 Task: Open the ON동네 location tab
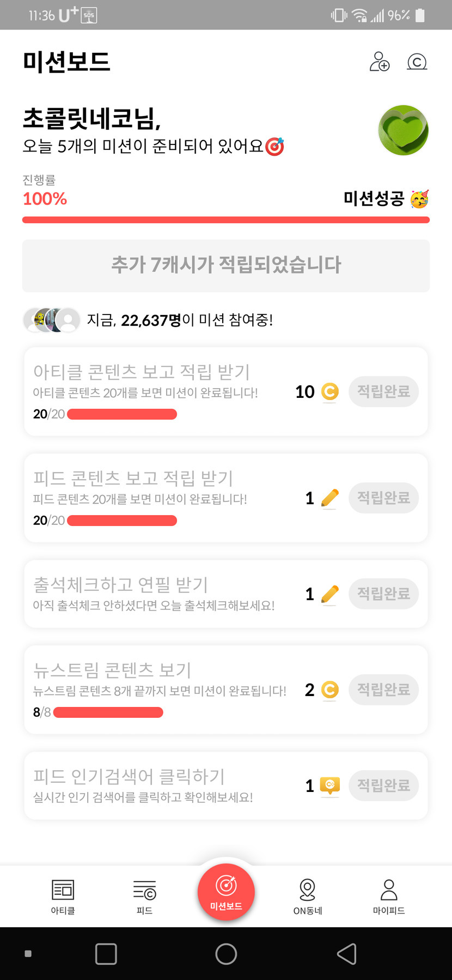pos(308,897)
